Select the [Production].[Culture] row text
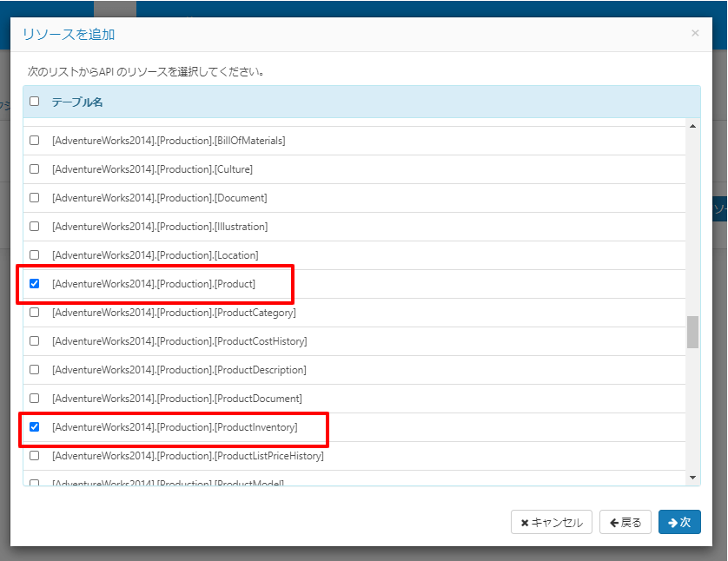The image size is (728, 561). coord(152,169)
